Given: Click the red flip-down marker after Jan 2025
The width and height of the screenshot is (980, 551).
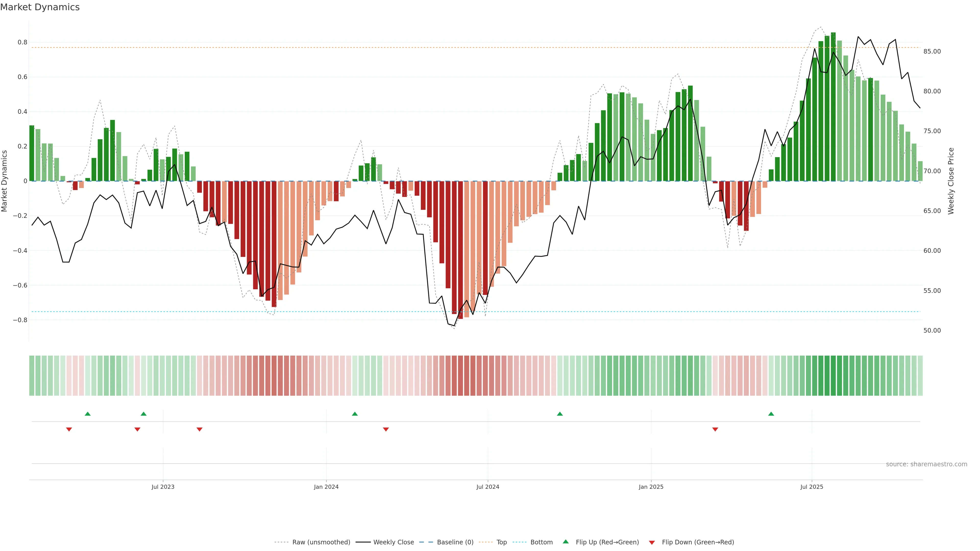Looking at the screenshot, I should tap(715, 429).
